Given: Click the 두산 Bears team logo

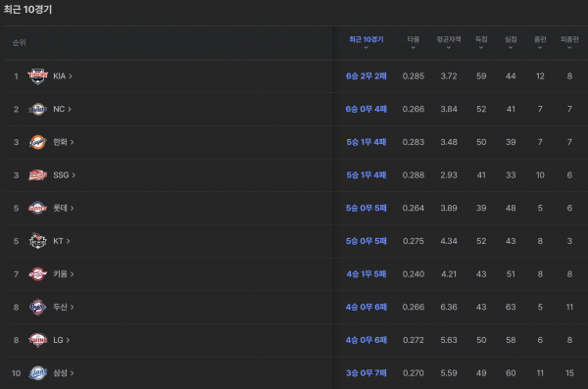Looking at the screenshot, I should 38,308.
